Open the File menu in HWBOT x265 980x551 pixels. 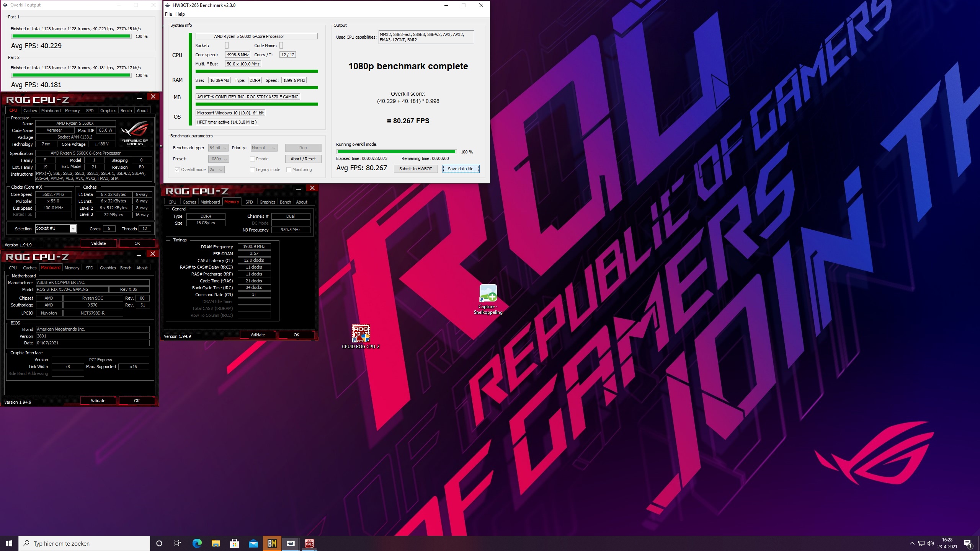tap(168, 14)
